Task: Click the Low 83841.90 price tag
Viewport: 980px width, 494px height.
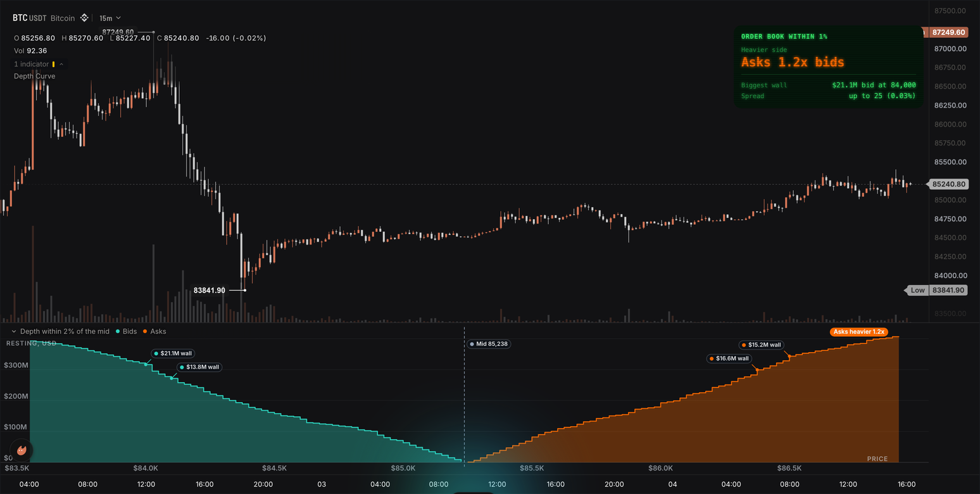Action: pos(936,290)
